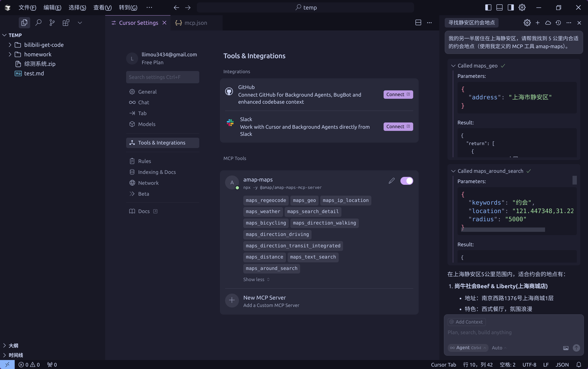Viewport: 588px width, 369px height.
Task: Collapse the Called maps_geo section
Action: 453,66
